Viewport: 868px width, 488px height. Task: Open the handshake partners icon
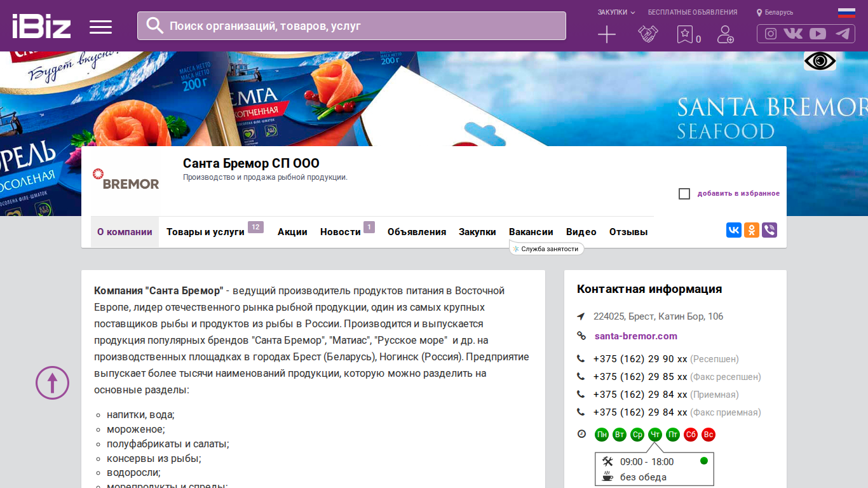coord(648,34)
